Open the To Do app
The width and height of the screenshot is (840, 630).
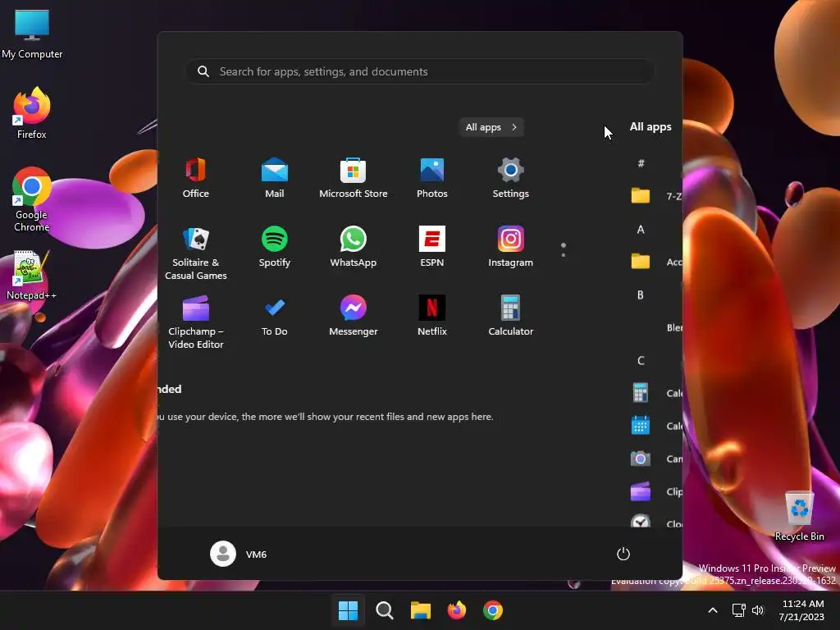(274, 316)
